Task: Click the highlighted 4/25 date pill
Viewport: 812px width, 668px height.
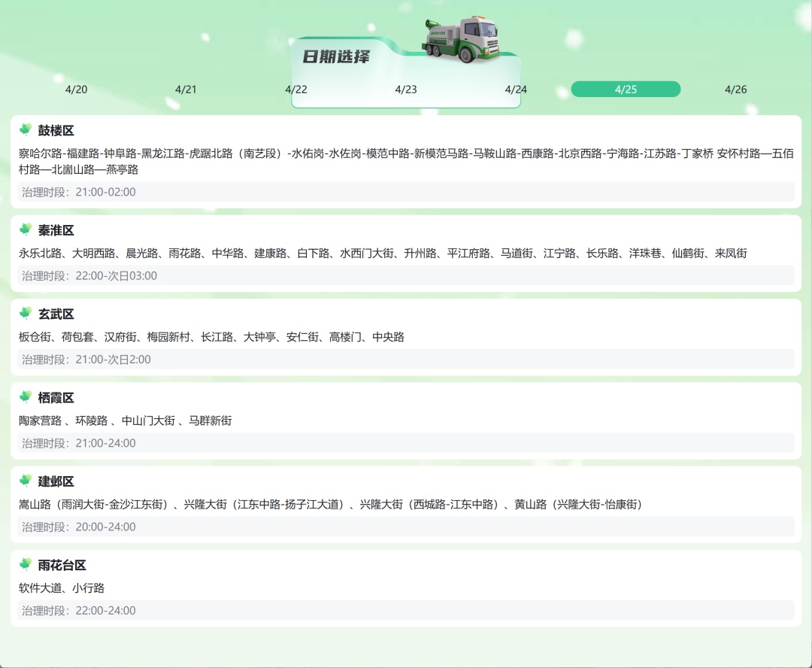Action: (626, 88)
